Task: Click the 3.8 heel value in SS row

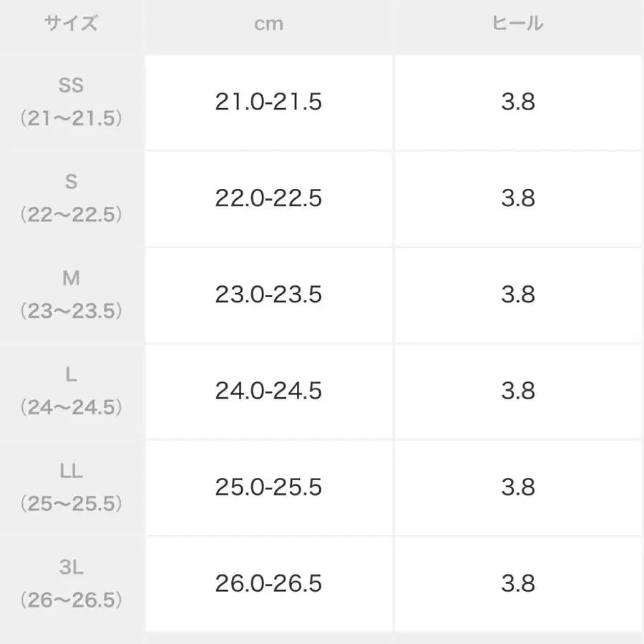Action: point(518,102)
